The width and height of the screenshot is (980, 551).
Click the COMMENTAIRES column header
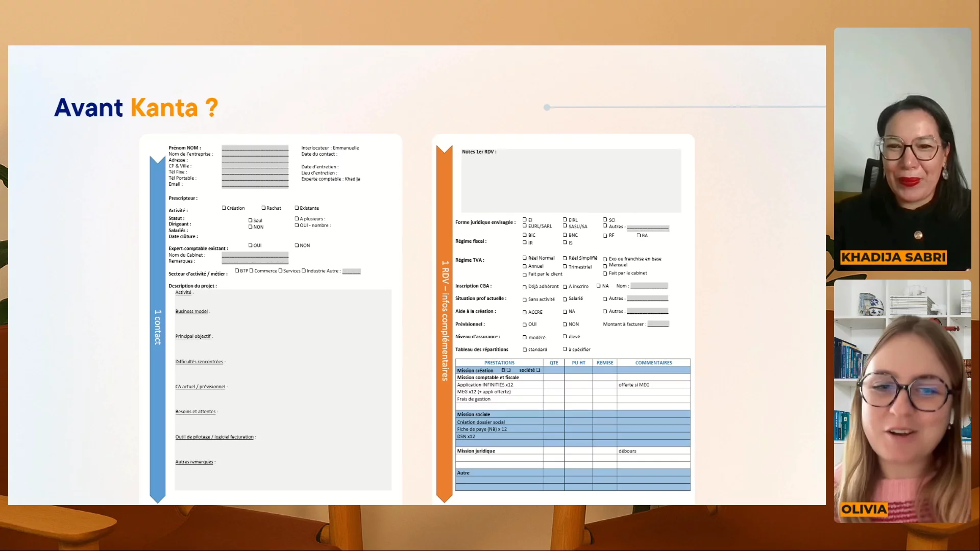click(x=653, y=363)
